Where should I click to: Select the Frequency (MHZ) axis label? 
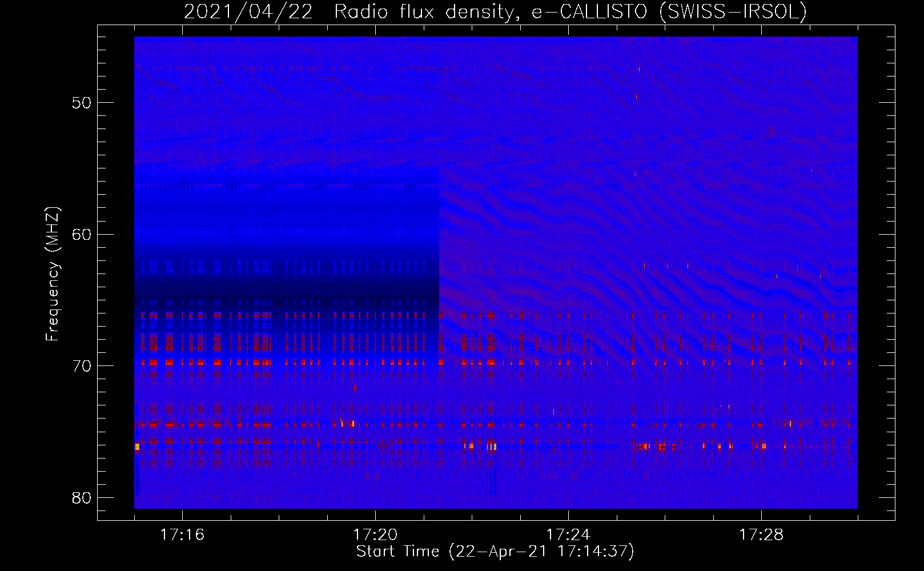(x=53, y=274)
